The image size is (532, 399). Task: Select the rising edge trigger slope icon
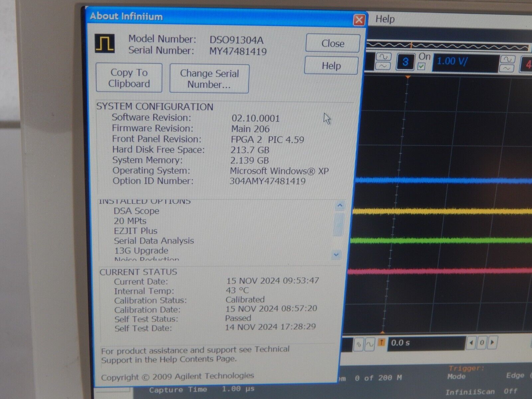coord(381,343)
